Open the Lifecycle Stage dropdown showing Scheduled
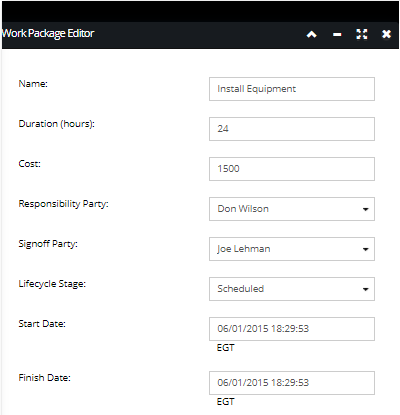The width and height of the screenshot is (400, 415). point(292,289)
